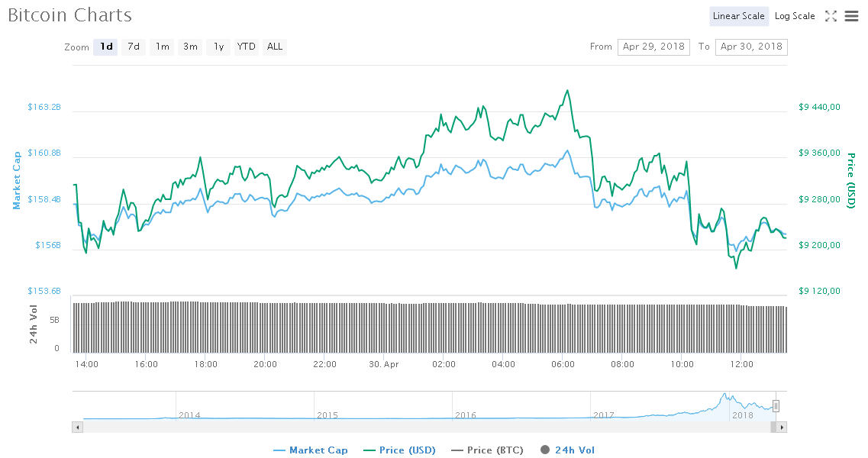Grab the navigator range handle near 2018
The width and height of the screenshot is (868, 458).
(776, 406)
